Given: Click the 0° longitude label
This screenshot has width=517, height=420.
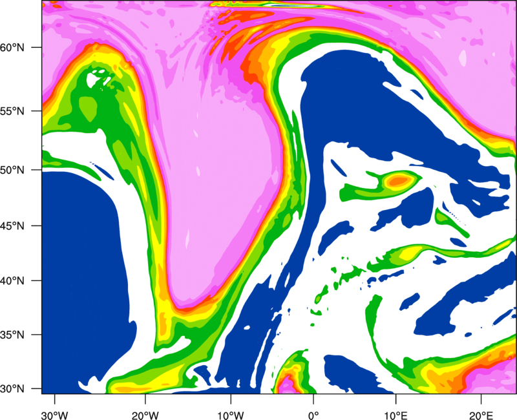Looking at the screenshot, I should coord(313,415).
